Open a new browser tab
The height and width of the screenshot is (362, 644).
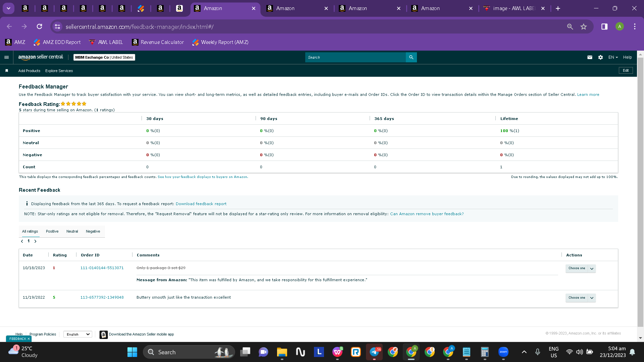coord(558,8)
